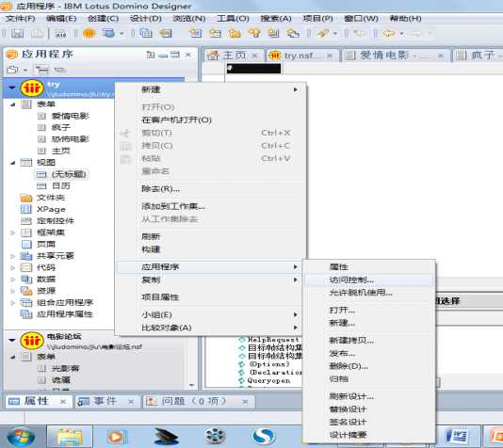Image resolution: width=503 pixels, height=448 pixels.
Task: Select the 光影斋 form under 电影论坛
Action: click(65, 369)
